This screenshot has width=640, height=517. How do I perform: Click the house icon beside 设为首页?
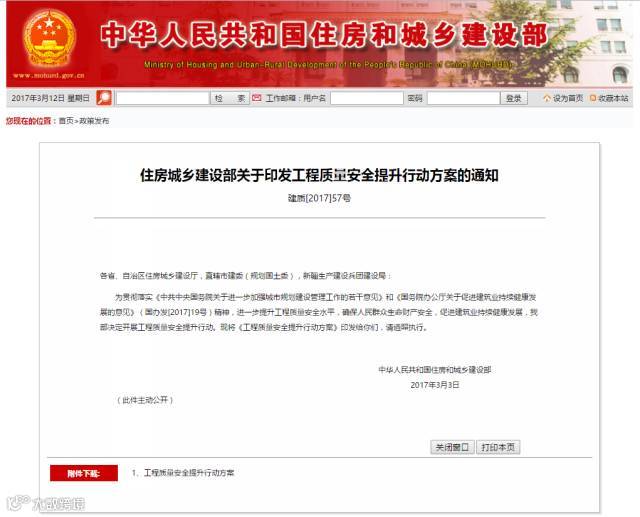547,98
